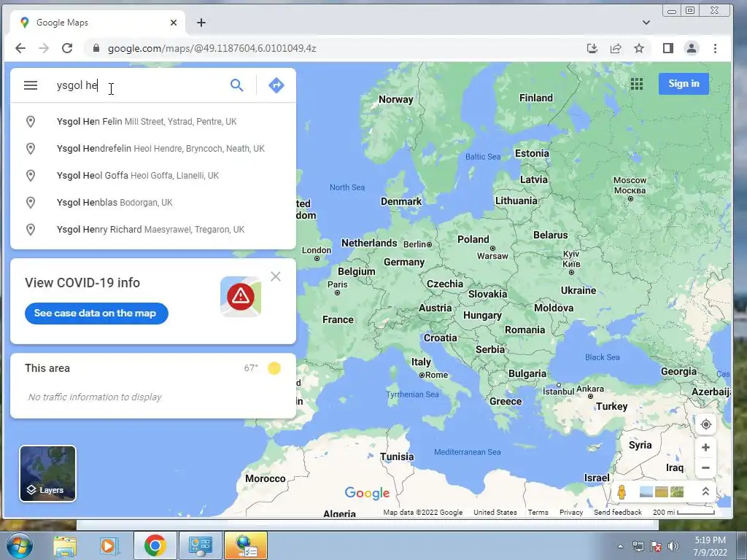Select suggestion Ysgol Hendrefelin
This screenshot has width=747, height=560.
point(153,149)
